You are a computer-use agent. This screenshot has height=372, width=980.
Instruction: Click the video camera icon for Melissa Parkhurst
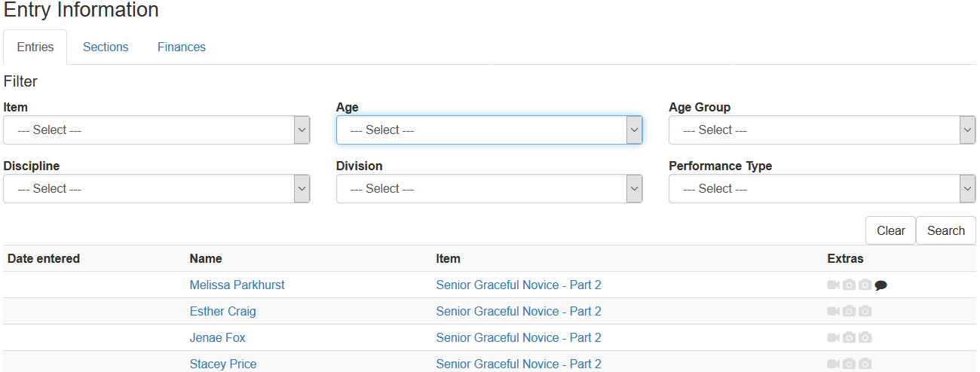pyautogui.click(x=833, y=285)
